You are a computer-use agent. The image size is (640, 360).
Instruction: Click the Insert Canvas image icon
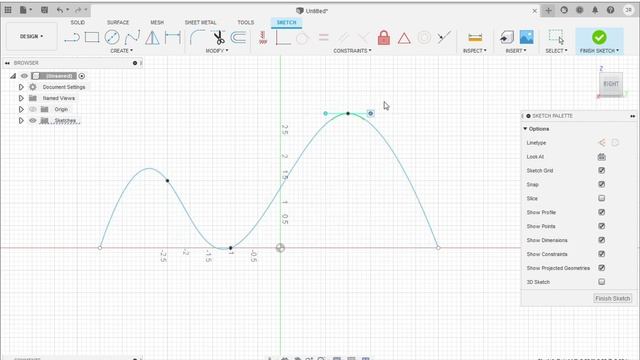(x=527, y=38)
